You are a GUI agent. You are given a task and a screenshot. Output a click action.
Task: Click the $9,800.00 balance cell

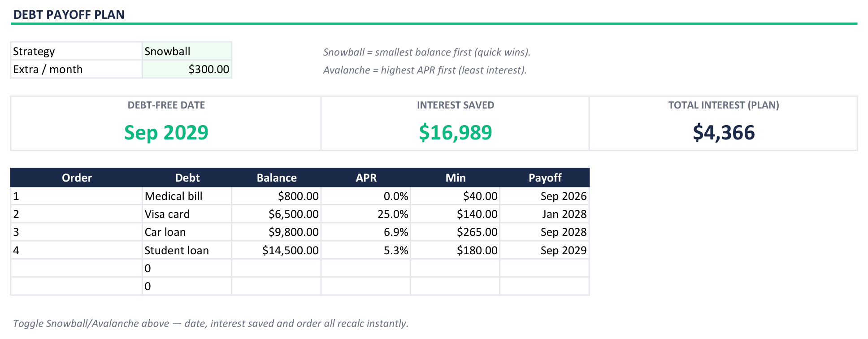276,232
